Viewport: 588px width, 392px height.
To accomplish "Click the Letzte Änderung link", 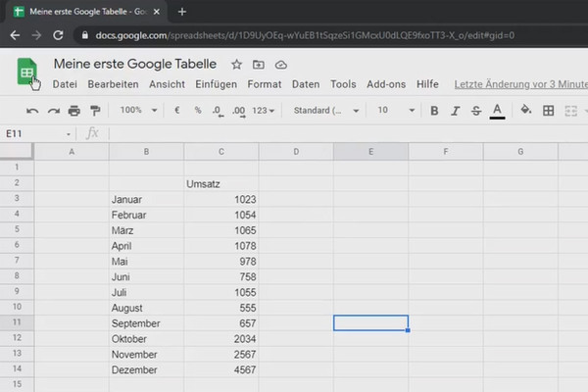I will (520, 85).
